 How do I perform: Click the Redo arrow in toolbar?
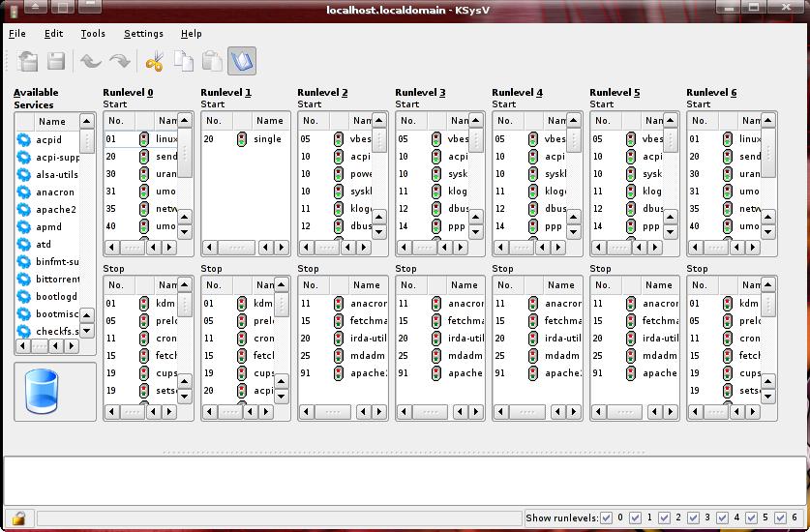coord(119,62)
